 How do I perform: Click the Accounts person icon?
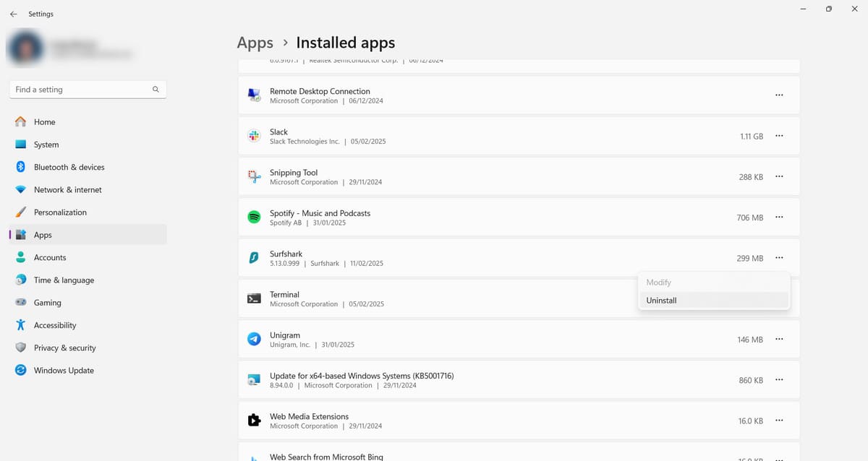(x=20, y=257)
